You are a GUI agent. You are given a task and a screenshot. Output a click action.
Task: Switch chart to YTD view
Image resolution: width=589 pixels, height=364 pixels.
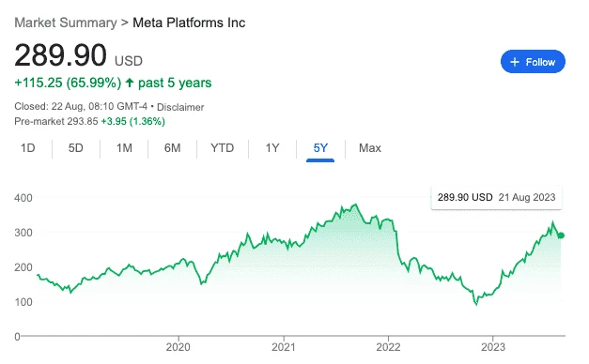(x=223, y=148)
